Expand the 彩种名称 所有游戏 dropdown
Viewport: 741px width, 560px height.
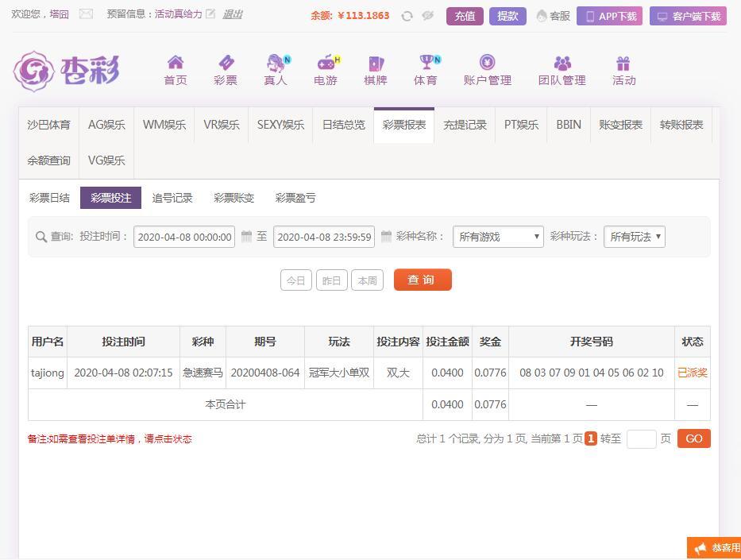[x=498, y=237]
